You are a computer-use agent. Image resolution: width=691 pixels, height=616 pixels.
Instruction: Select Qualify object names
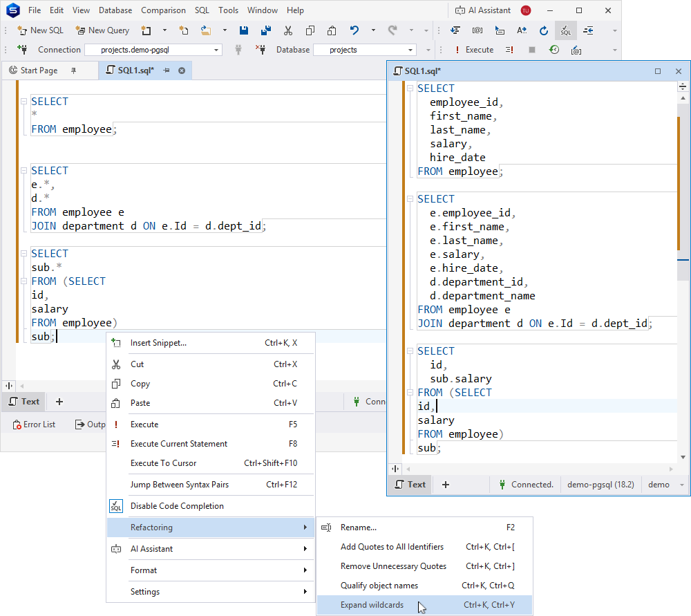(x=424, y=586)
